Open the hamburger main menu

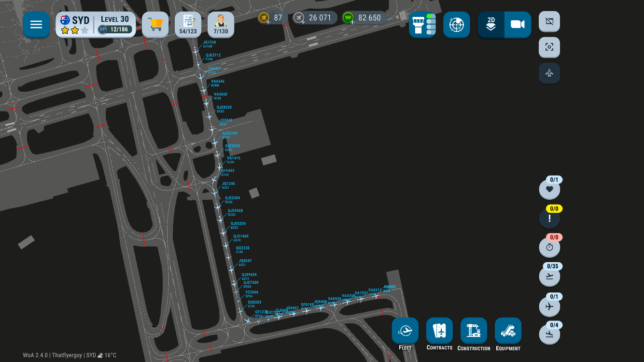[36, 25]
